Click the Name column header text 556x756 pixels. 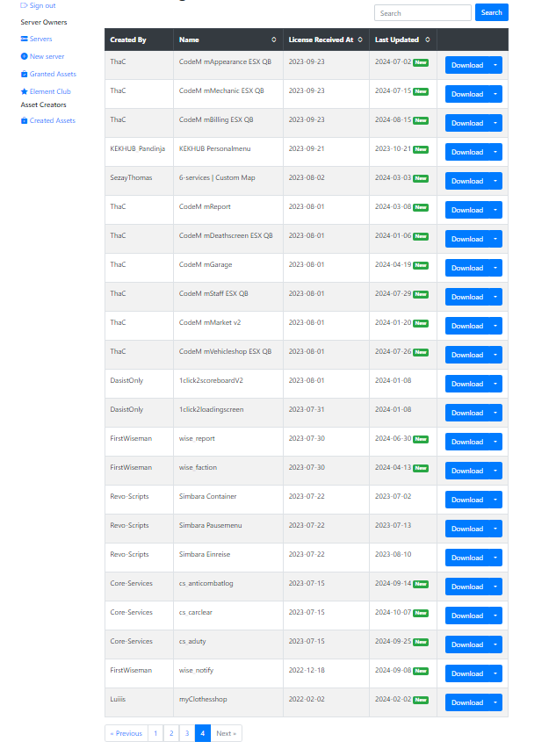(x=189, y=40)
